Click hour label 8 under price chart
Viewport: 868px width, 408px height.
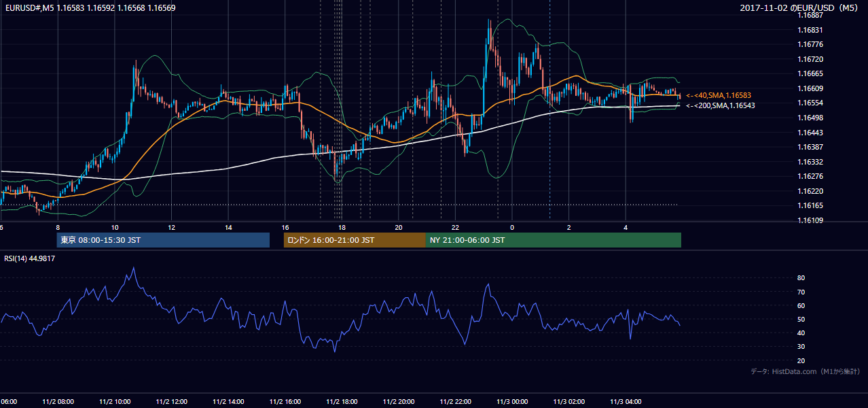(58, 228)
